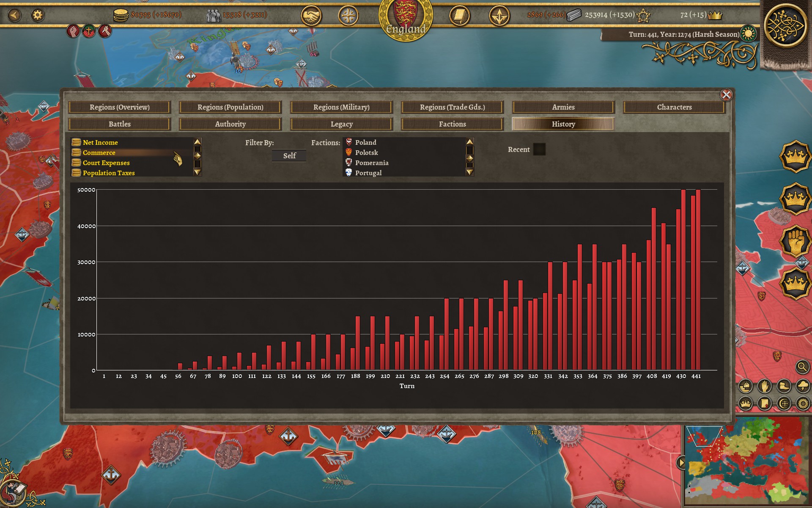The image size is (812, 508).
Task: Toggle the Recent checkbox
Action: 539,149
